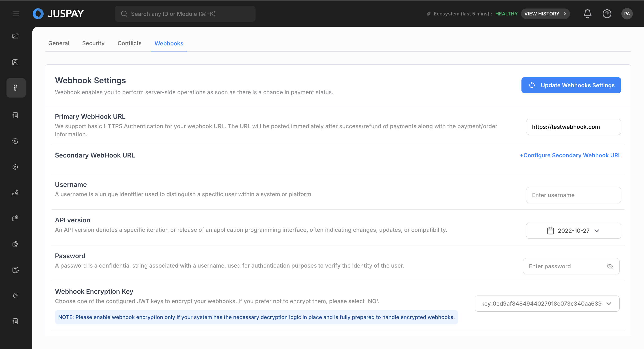Click the notifications bell icon in header
This screenshot has width=644, height=349.
587,14
